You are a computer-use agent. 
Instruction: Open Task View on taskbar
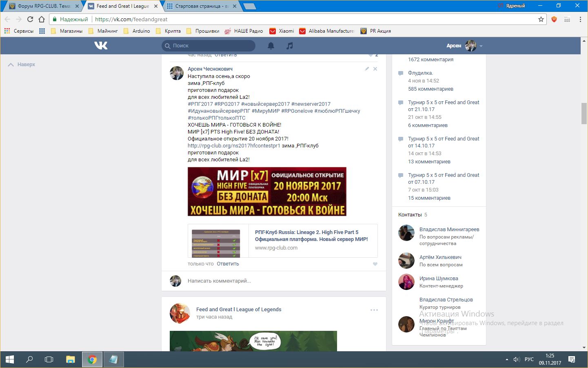pos(49,359)
